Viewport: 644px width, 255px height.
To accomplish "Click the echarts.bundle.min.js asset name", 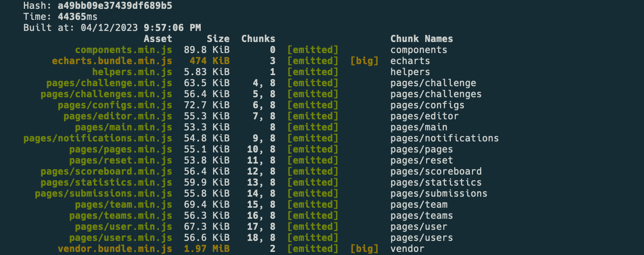I will tap(112, 61).
